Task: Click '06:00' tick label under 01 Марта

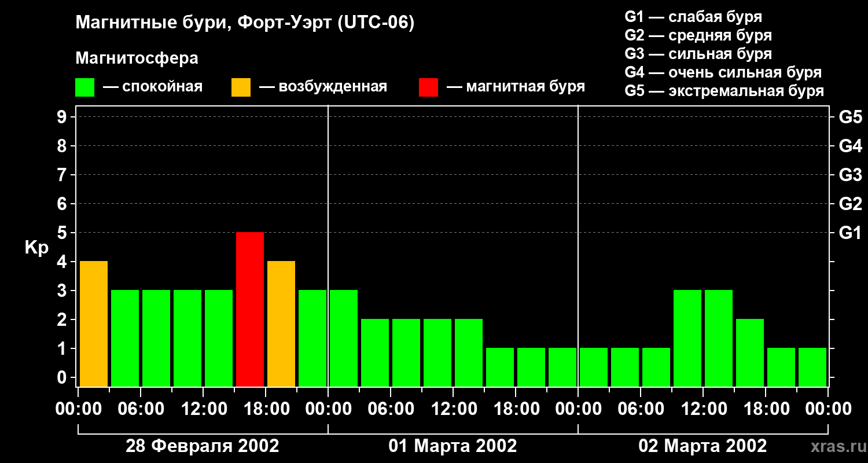Action: coord(391,409)
